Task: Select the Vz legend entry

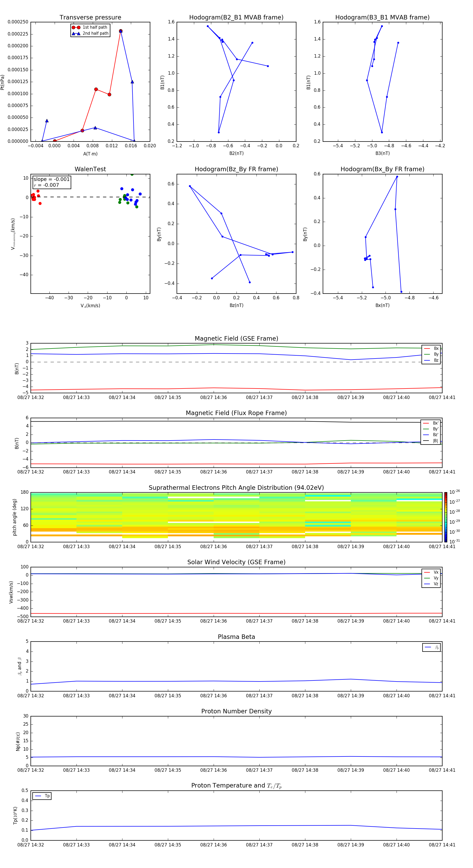Action: click(x=431, y=584)
